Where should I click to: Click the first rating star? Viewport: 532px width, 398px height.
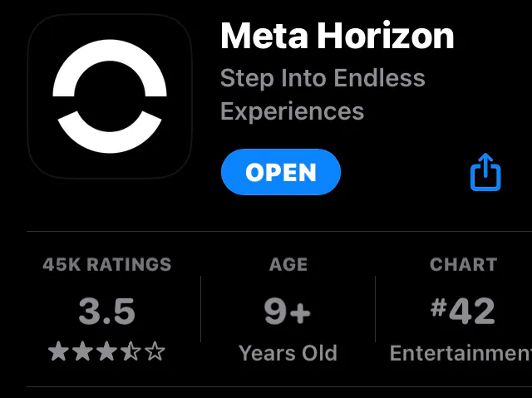coord(58,351)
